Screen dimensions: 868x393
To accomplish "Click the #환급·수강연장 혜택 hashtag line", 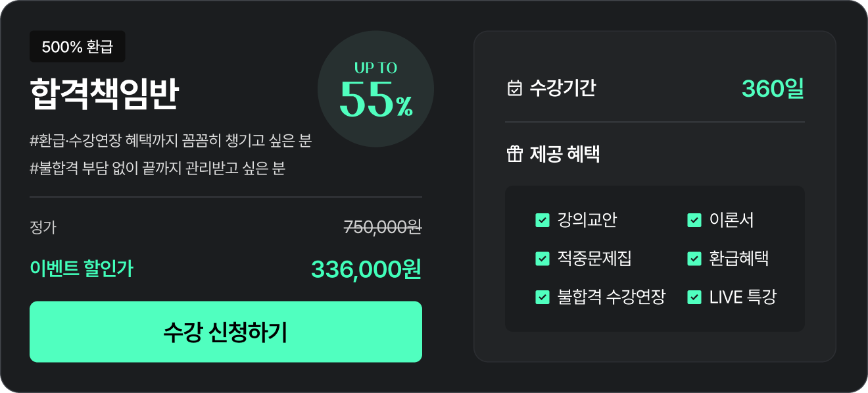I will tap(170, 141).
